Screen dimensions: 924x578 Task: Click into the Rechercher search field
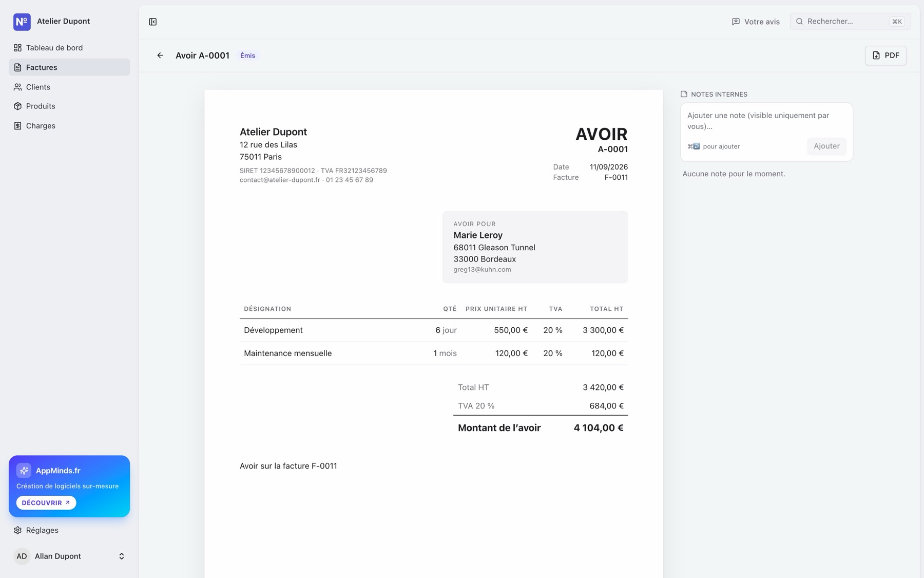coord(850,22)
